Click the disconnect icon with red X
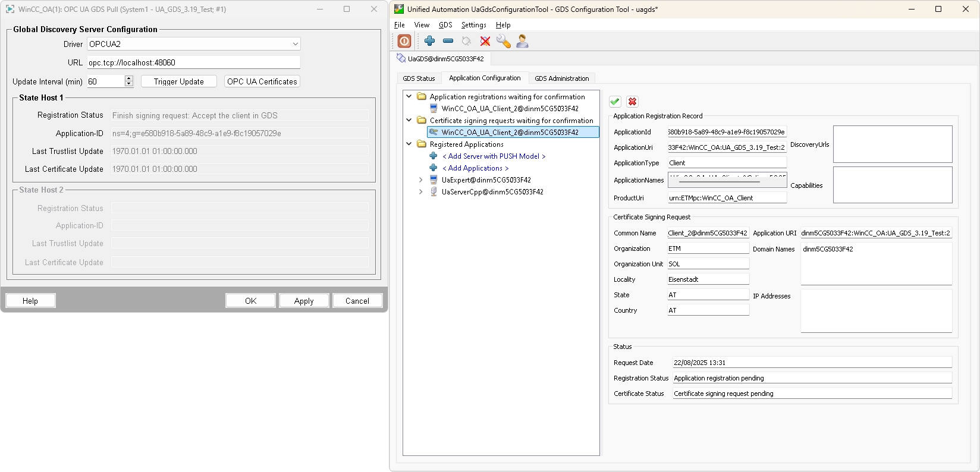Viewport: 980px width, 472px height. coord(485,41)
